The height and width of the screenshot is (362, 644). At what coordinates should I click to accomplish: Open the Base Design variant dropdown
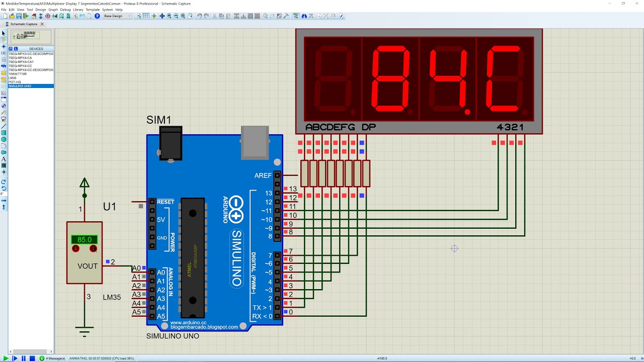118,16
